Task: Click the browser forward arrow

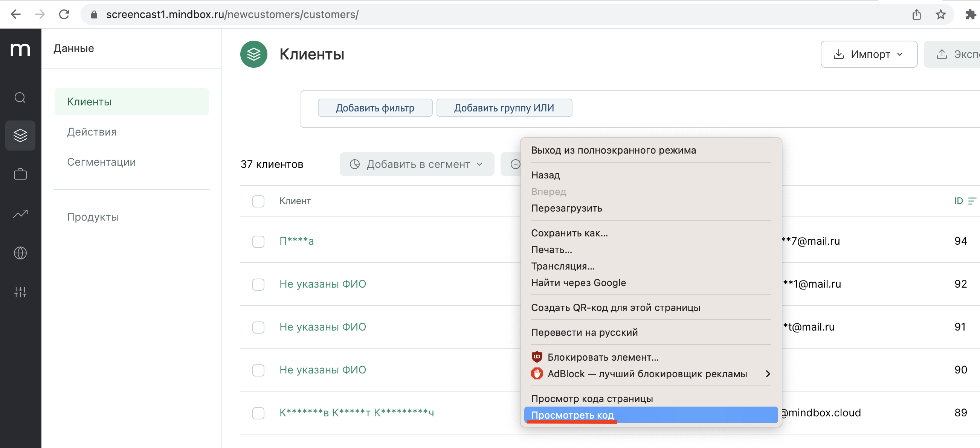Action: click(x=40, y=14)
